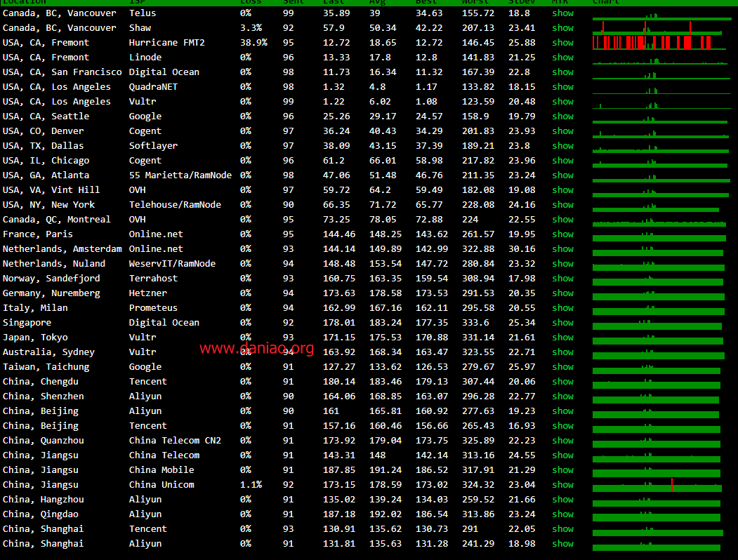Open show link for Norway Sandefjord Terrahost

(x=562, y=279)
